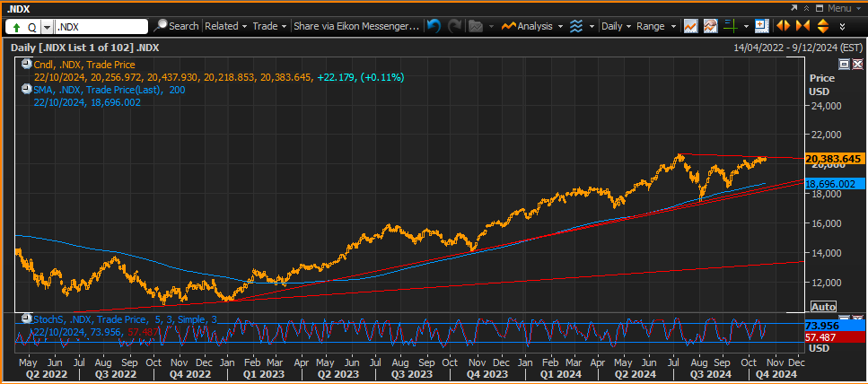Click the redo arrow icon

454,26
